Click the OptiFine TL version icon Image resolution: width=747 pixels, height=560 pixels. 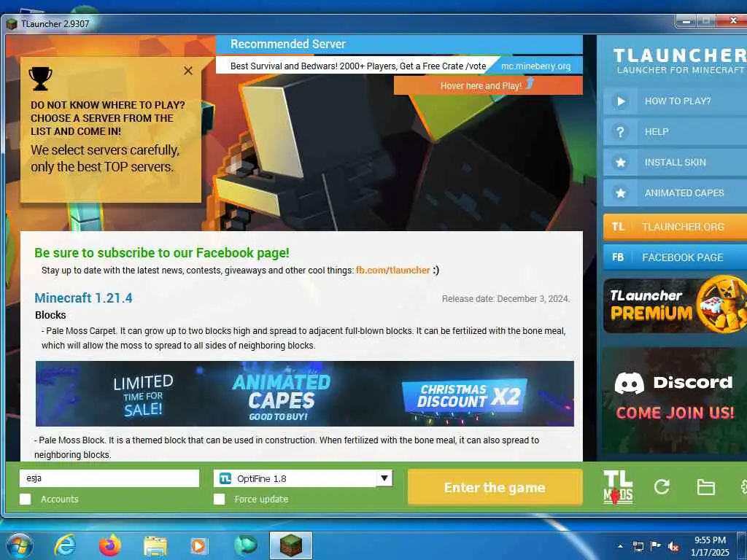225,478
